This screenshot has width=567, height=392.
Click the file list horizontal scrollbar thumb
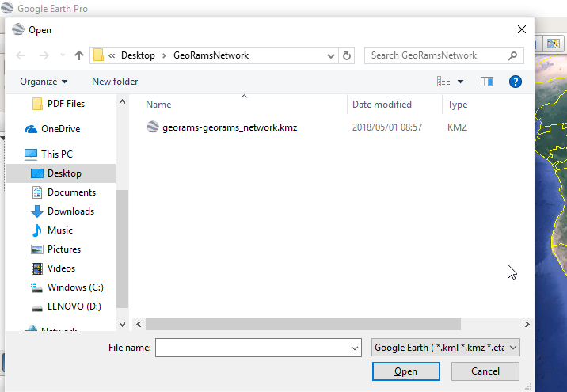(x=303, y=325)
